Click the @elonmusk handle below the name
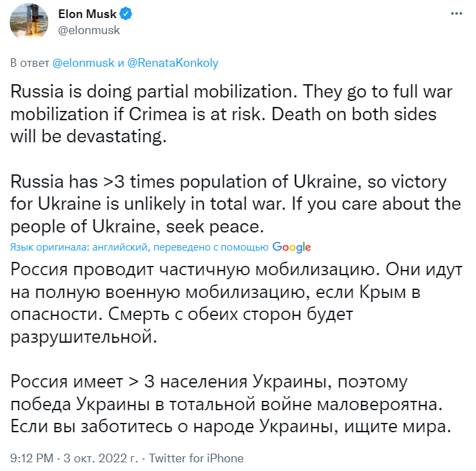 pos(87,29)
